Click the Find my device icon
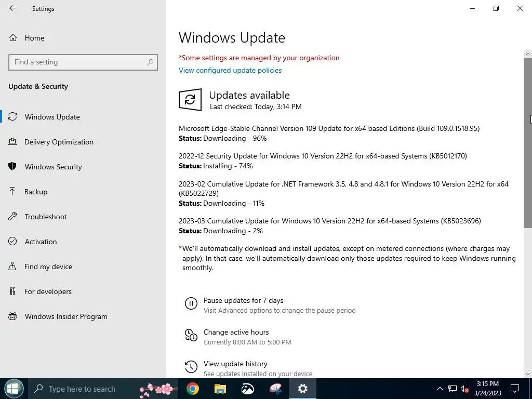Image resolution: width=532 pixels, height=399 pixels. [x=12, y=267]
